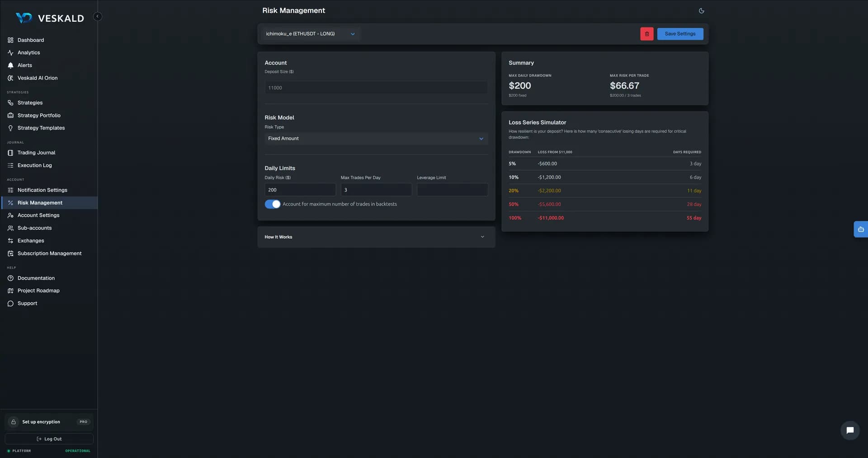Viewport: 868px width, 458px height.
Task: Click the Project Roadmap map icon
Action: (10, 291)
